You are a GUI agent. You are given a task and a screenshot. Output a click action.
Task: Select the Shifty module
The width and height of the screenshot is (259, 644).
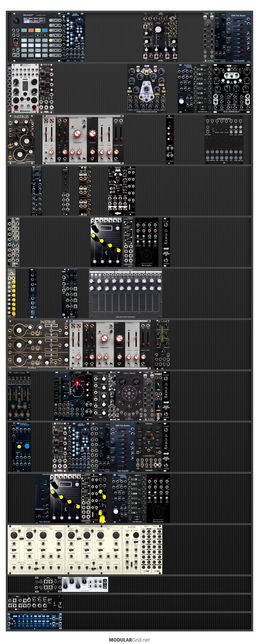[x=37, y=191]
